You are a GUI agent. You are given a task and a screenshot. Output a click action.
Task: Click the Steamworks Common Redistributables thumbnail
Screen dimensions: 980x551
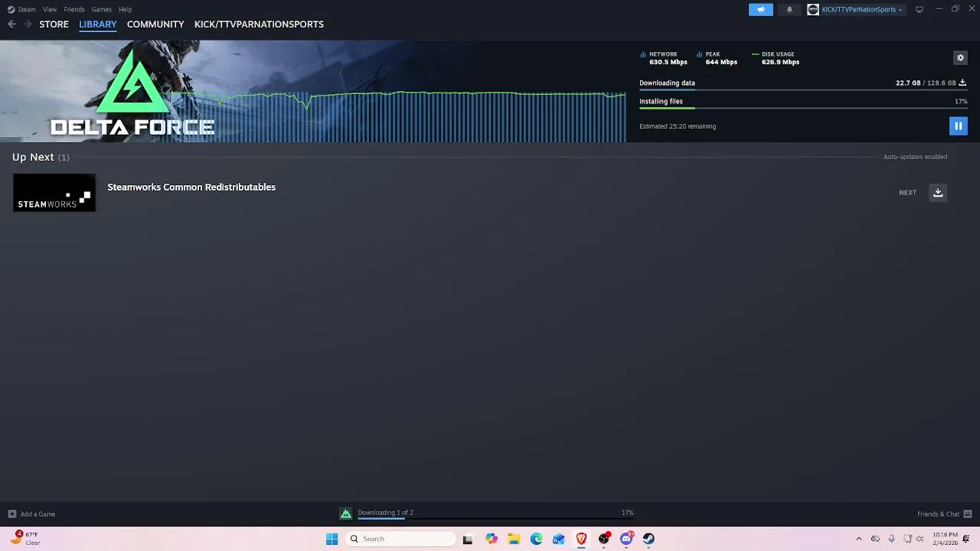coord(54,193)
